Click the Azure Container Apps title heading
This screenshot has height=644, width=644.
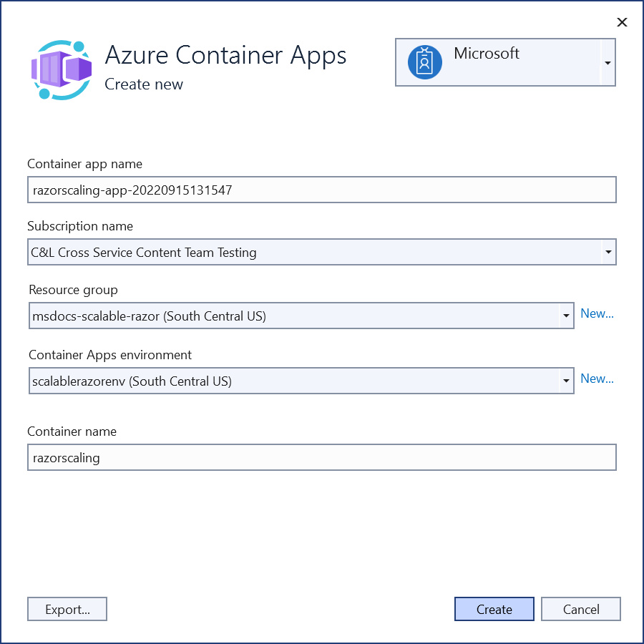(x=225, y=55)
